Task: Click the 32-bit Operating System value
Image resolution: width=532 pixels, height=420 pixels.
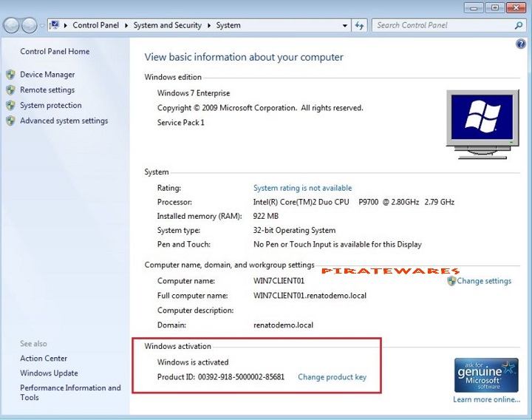Action: [294, 231]
